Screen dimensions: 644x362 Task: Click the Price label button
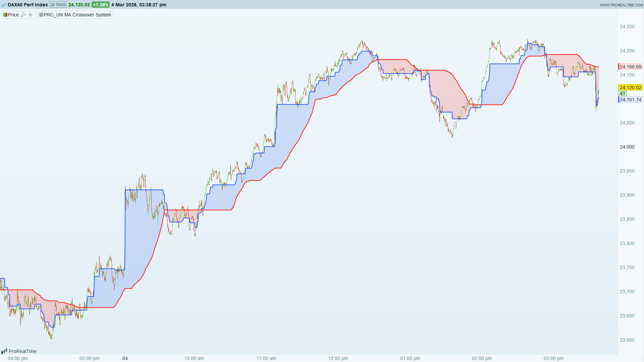(x=13, y=15)
